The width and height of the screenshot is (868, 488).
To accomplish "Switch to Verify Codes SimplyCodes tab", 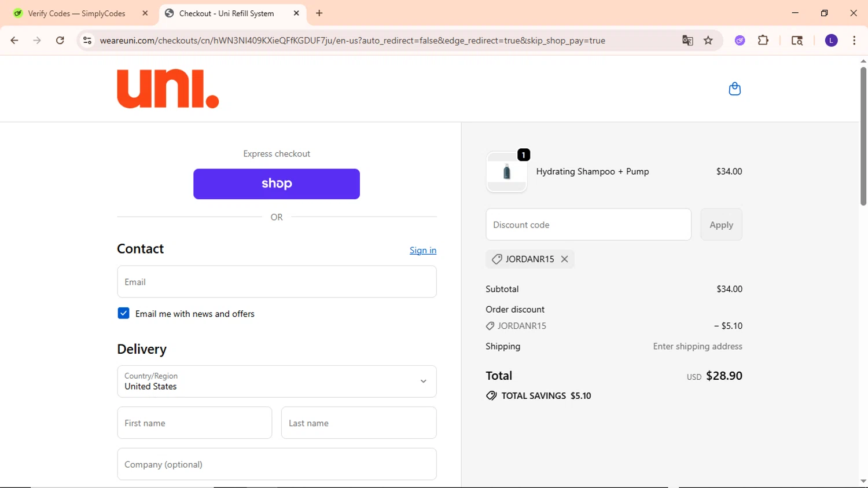I will [x=76, y=13].
